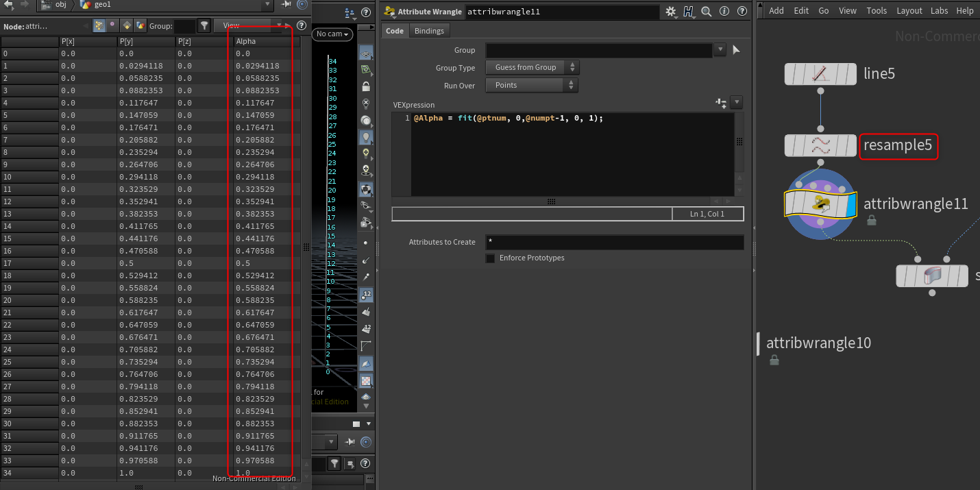Toggle the point numbers display icon
Image resolution: width=980 pixels, height=490 pixels.
click(367, 295)
